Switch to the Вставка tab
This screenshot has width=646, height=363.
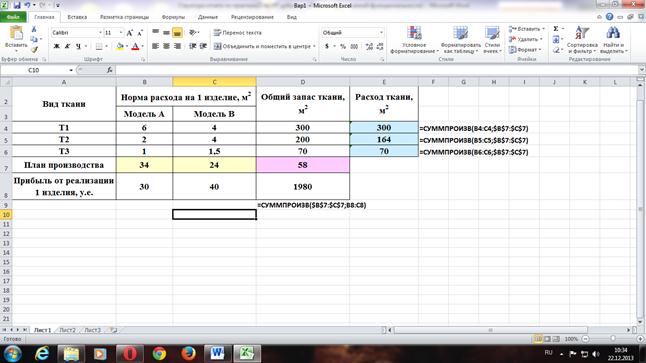(x=77, y=17)
